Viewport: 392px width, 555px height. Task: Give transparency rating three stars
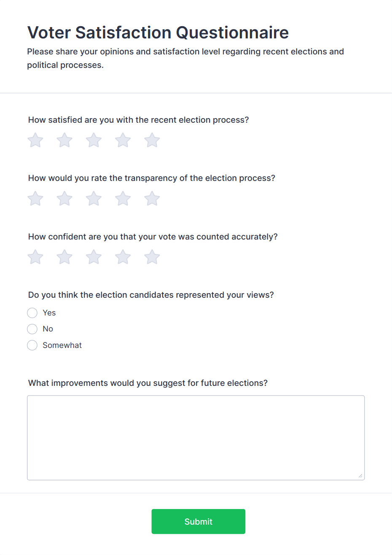(x=94, y=198)
